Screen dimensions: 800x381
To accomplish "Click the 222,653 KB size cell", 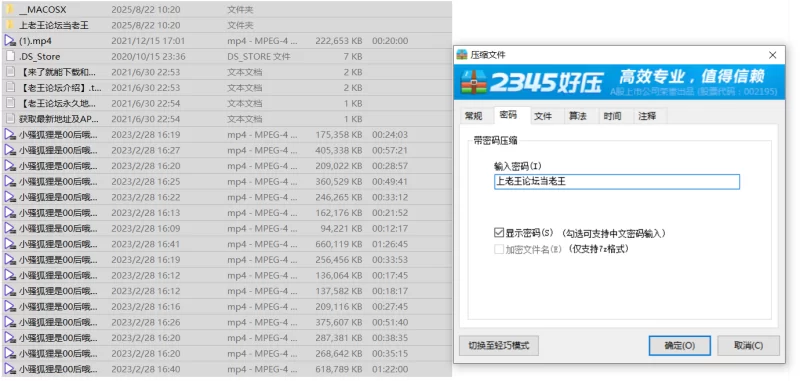I will click(x=339, y=41).
